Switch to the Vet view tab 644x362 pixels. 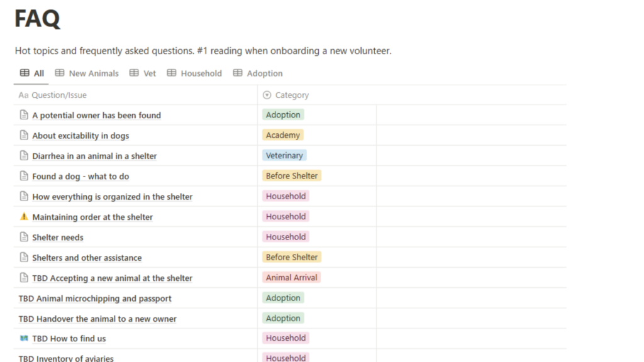(143, 73)
